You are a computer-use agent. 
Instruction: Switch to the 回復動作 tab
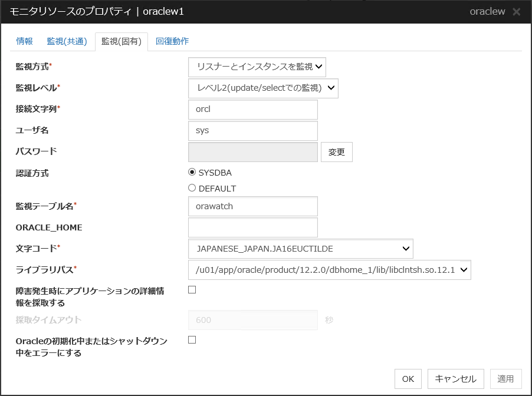tap(172, 41)
